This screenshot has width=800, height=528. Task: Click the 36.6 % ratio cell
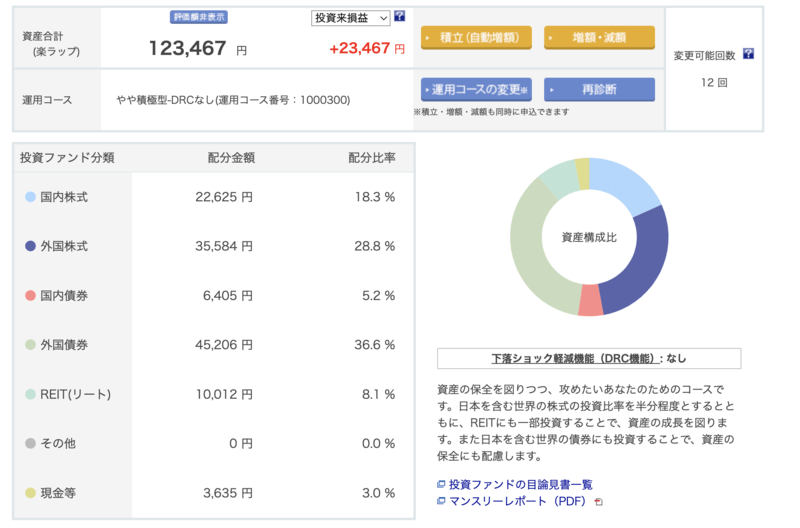click(x=375, y=345)
